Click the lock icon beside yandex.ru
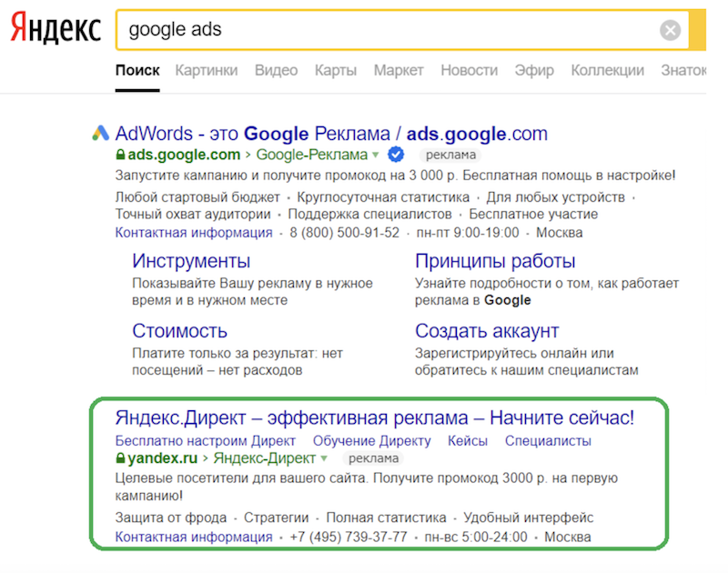 pyautogui.click(x=120, y=458)
